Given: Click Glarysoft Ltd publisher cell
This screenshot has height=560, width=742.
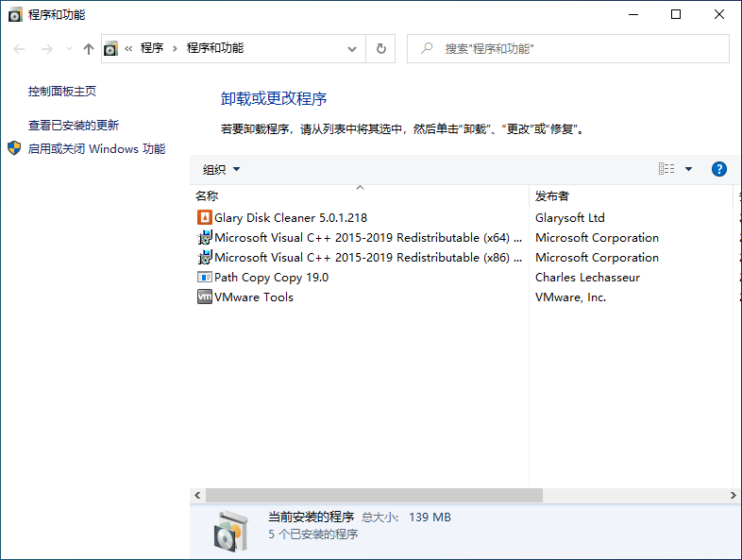Looking at the screenshot, I should pyautogui.click(x=570, y=218).
